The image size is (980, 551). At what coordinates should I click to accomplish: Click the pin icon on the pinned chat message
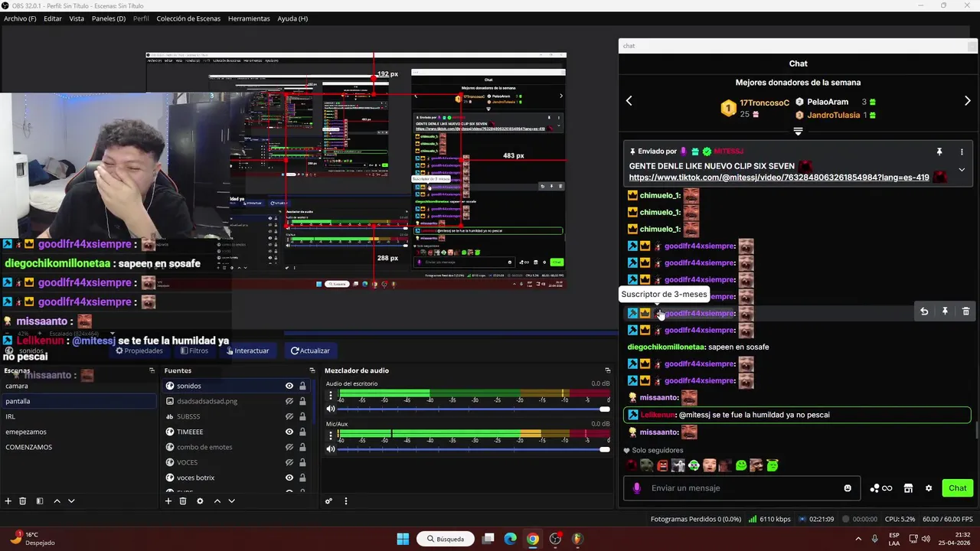(x=939, y=152)
